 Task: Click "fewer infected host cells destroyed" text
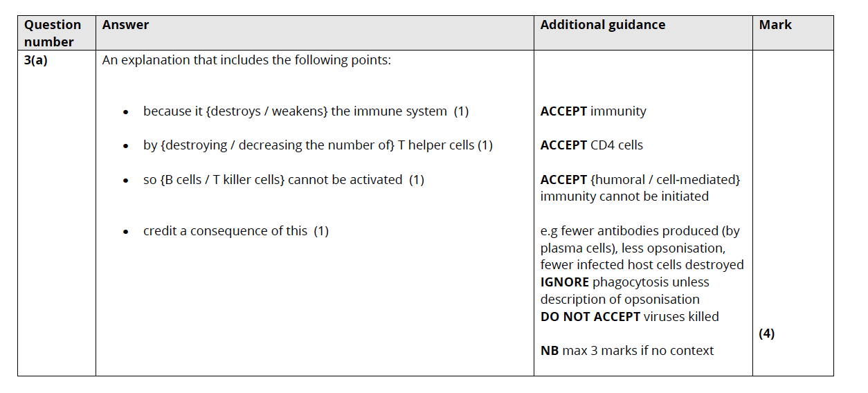click(642, 265)
